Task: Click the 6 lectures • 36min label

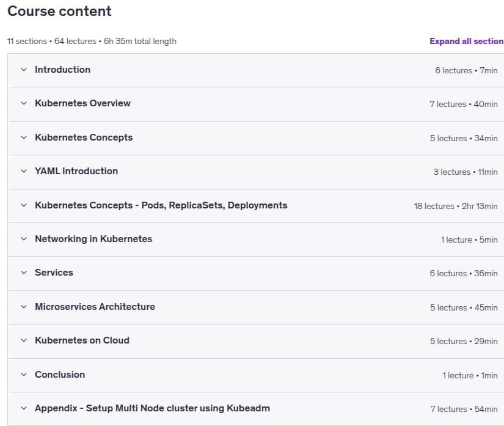Action: (464, 274)
